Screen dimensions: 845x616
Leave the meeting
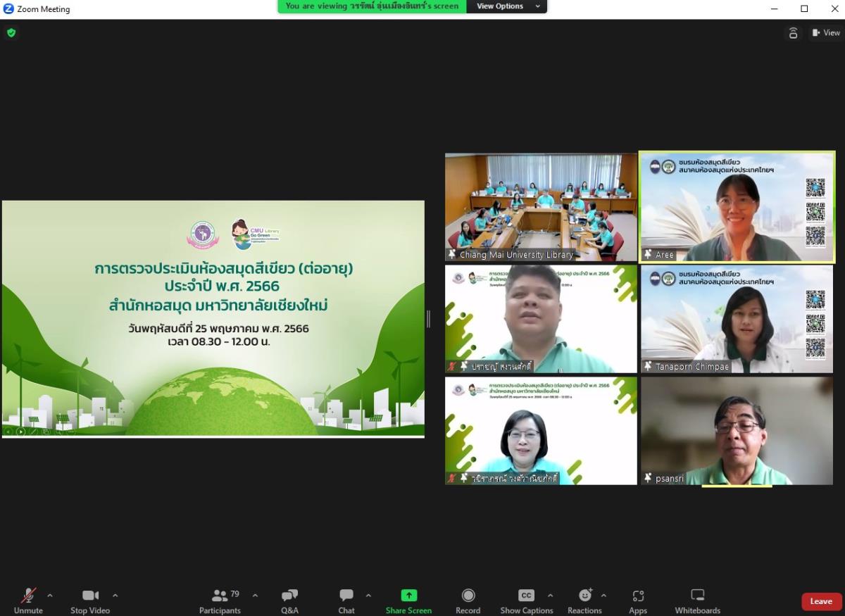(821, 601)
